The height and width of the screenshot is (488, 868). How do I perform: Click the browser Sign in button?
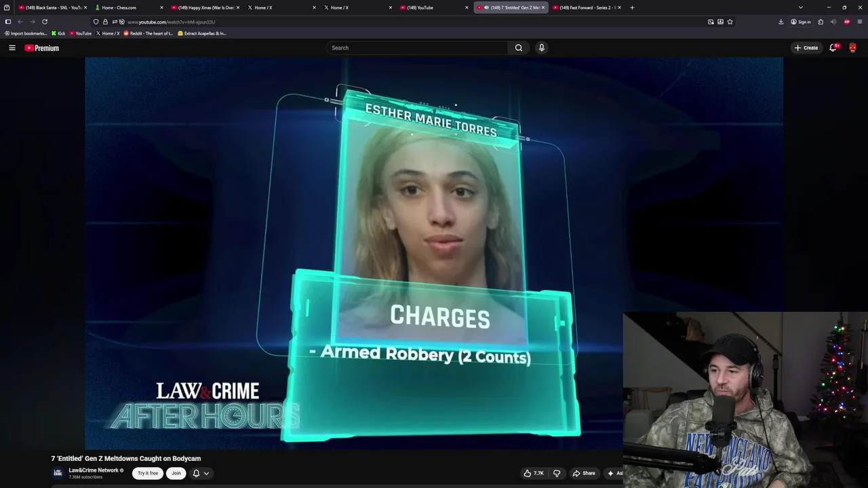point(801,22)
